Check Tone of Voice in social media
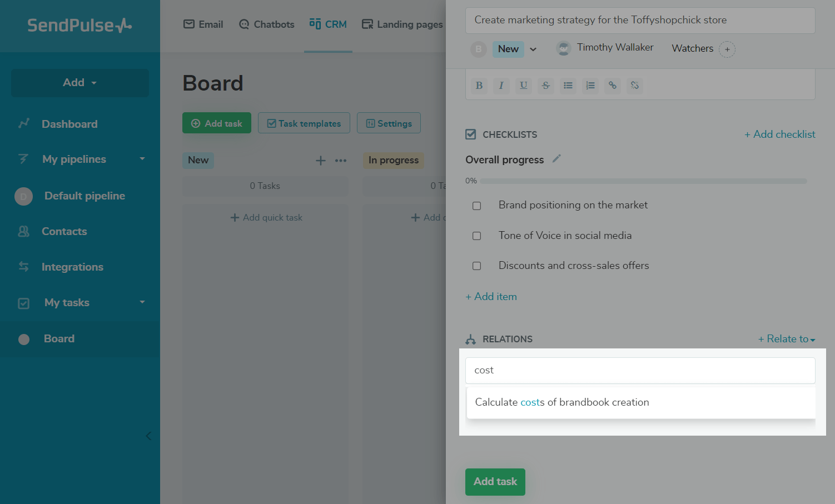The height and width of the screenshot is (504, 835). tap(477, 236)
